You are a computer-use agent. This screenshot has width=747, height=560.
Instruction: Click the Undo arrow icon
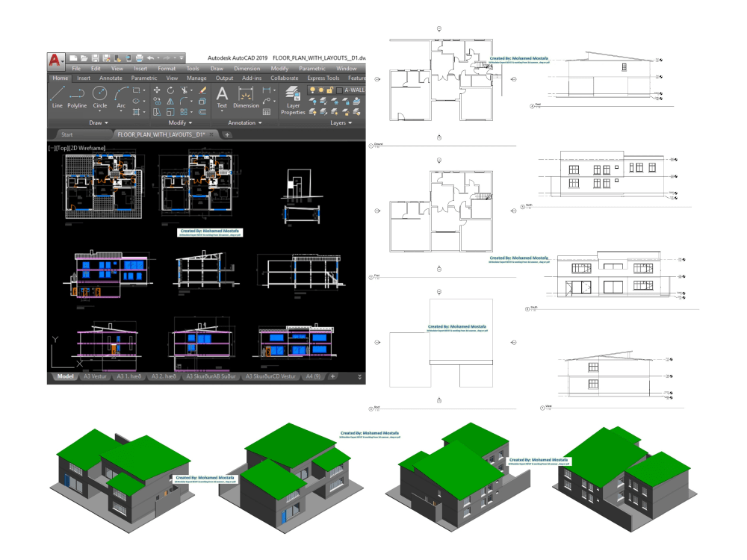[150, 58]
